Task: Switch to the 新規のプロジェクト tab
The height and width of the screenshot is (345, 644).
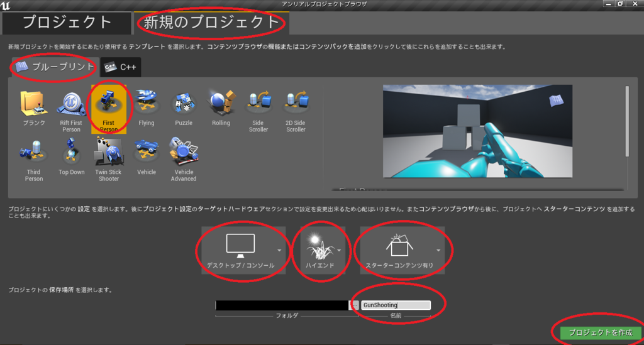Action: tap(211, 23)
